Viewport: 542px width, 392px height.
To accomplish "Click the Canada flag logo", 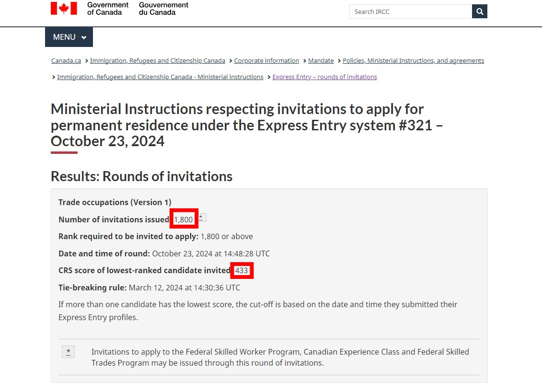I will 64,8.
